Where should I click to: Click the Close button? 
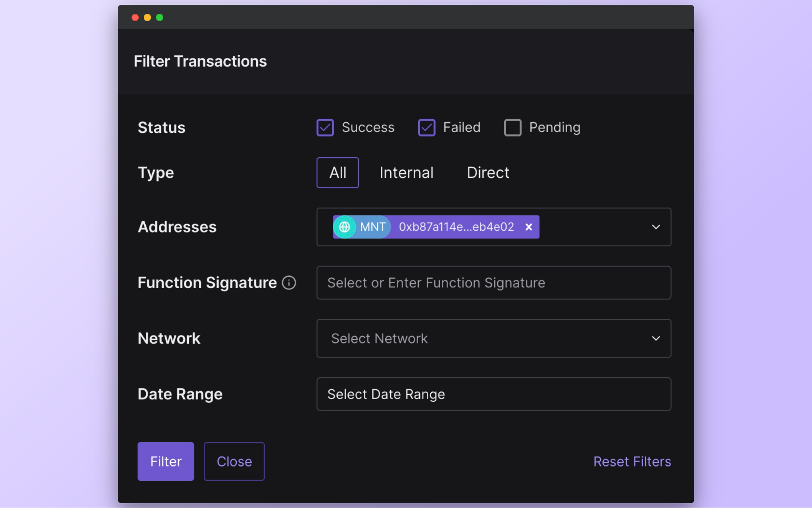coord(234,461)
